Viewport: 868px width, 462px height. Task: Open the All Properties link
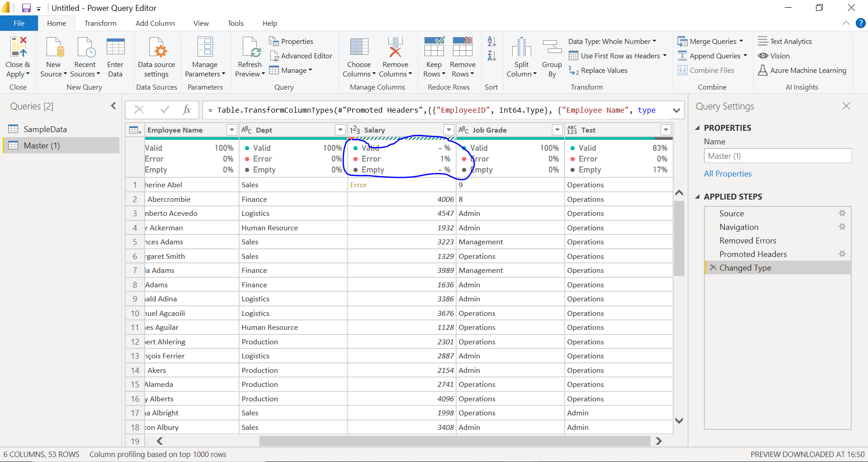(x=727, y=174)
